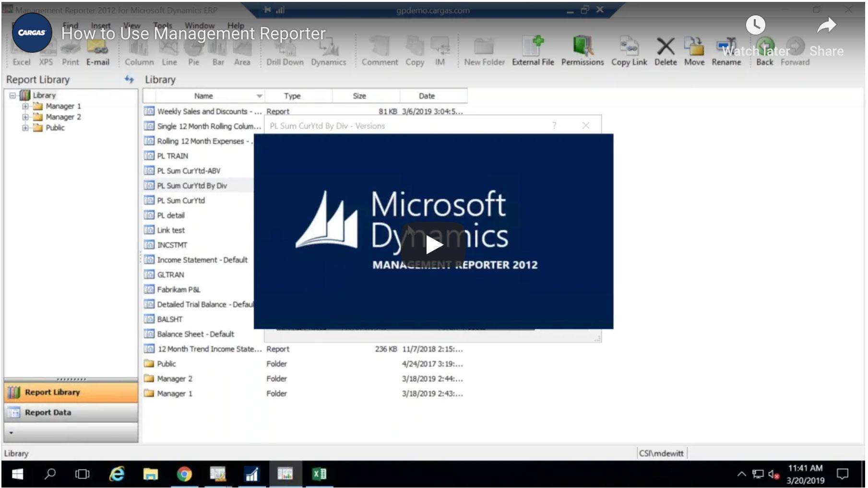Expand the Manager 1 tree node
The width and height of the screenshot is (868, 488).
point(25,106)
